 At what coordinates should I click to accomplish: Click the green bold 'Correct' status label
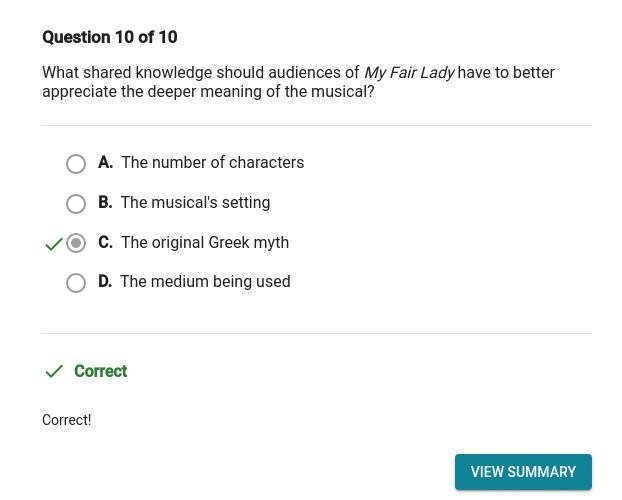coord(100,372)
